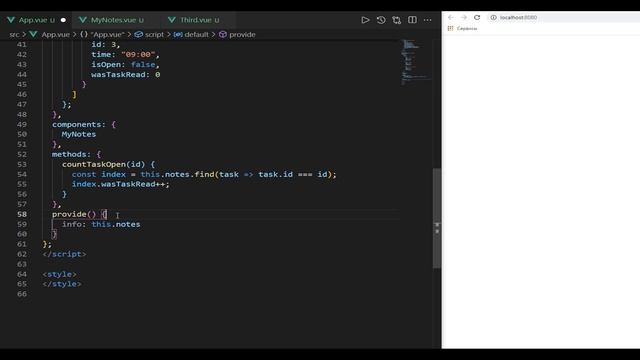View site information icon in address bar

point(493,18)
